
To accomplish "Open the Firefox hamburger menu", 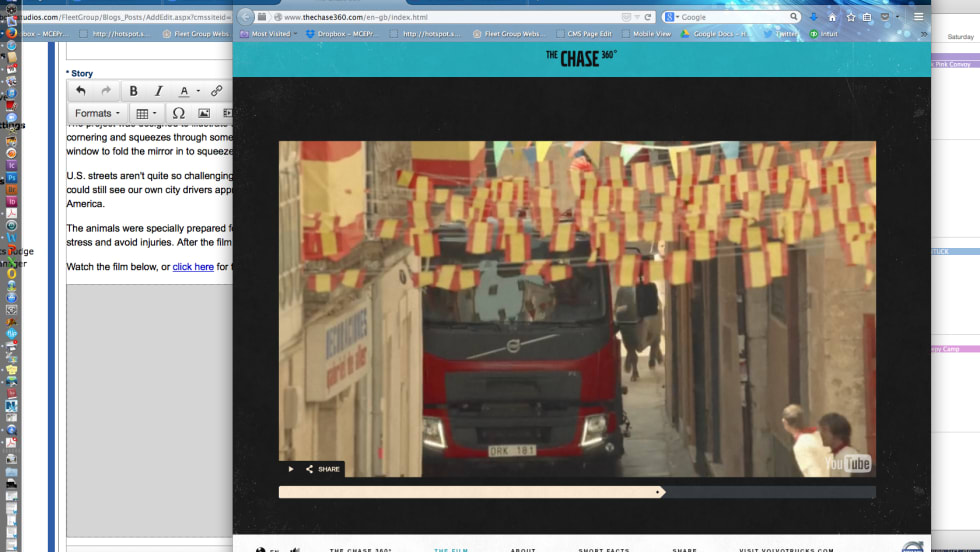I will click(x=918, y=17).
